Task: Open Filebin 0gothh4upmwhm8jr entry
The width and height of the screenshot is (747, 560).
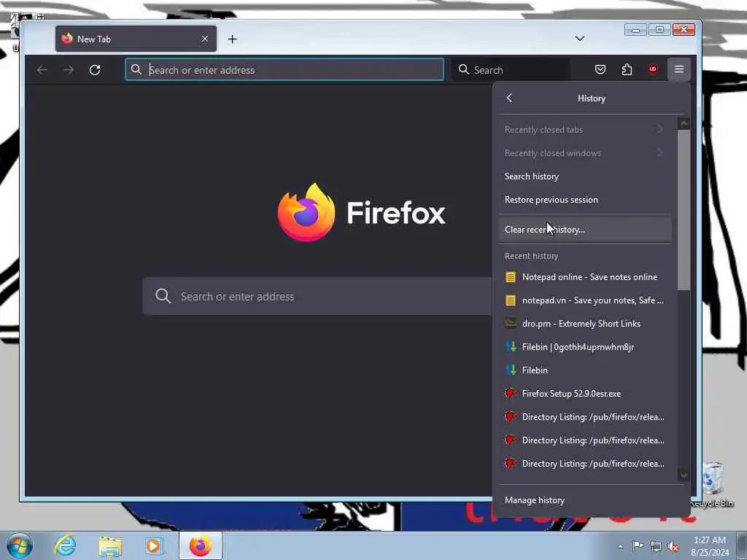Action: coord(585,346)
